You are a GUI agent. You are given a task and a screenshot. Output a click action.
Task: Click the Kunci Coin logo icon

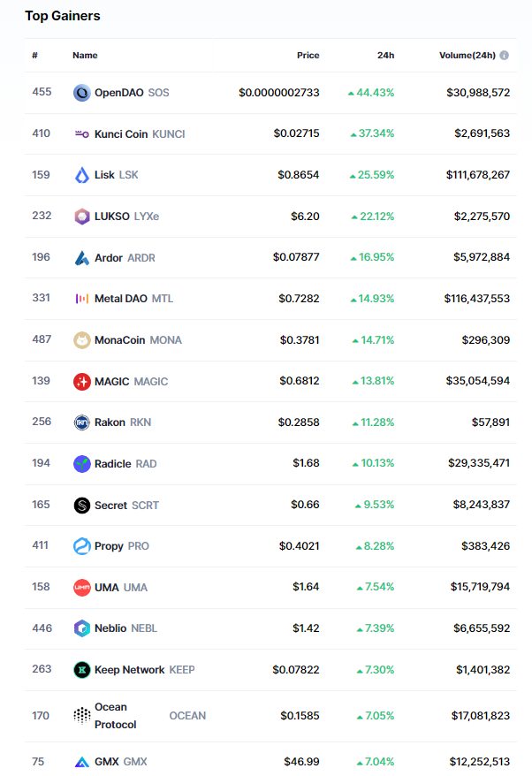[x=81, y=134]
